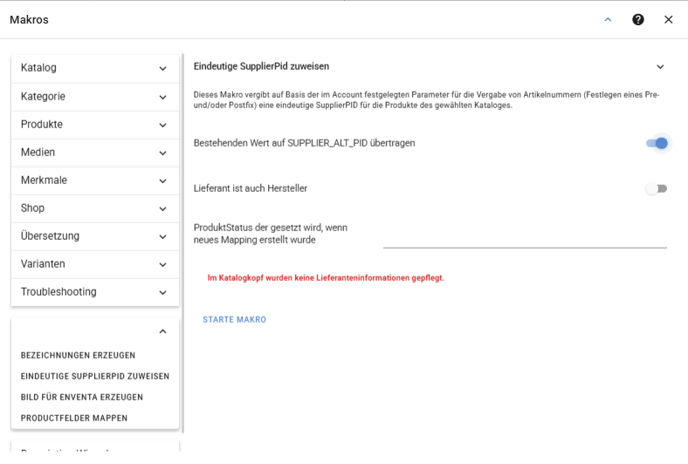The image size is (688, 464).
Task: Expand the Übersetzung section
Action: pos(95,237)
